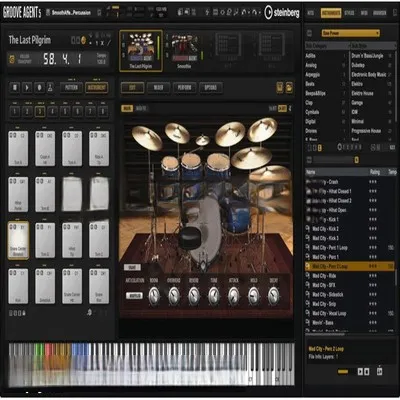Click the Steinberg logo

point(282,12)
